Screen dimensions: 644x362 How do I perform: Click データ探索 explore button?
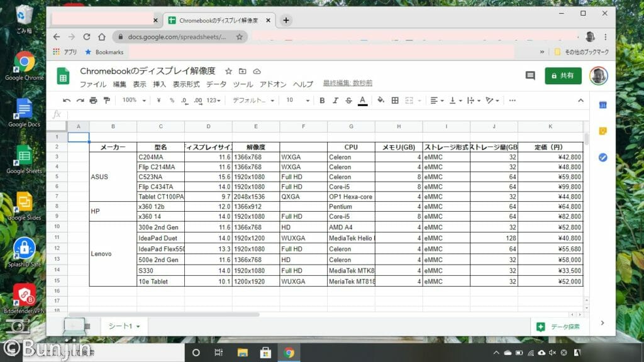pyautogui.click(x=558, y=327)
